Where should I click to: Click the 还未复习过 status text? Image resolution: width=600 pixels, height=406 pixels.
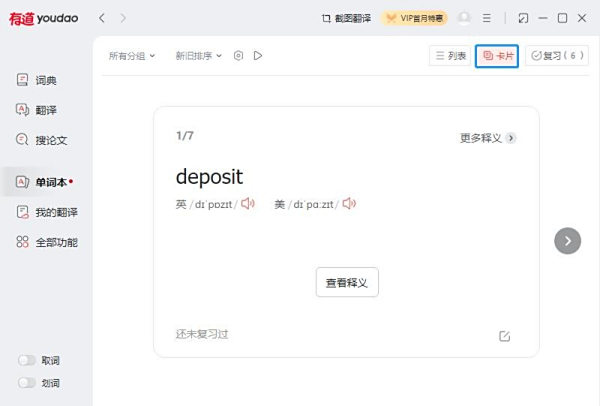click(202, 334)
